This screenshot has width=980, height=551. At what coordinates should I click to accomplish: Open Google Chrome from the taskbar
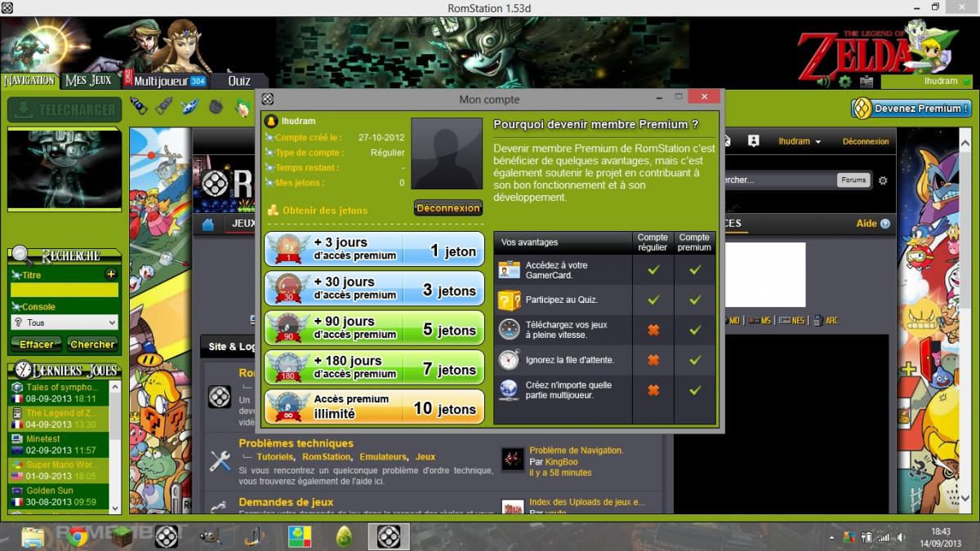point(78,536)
